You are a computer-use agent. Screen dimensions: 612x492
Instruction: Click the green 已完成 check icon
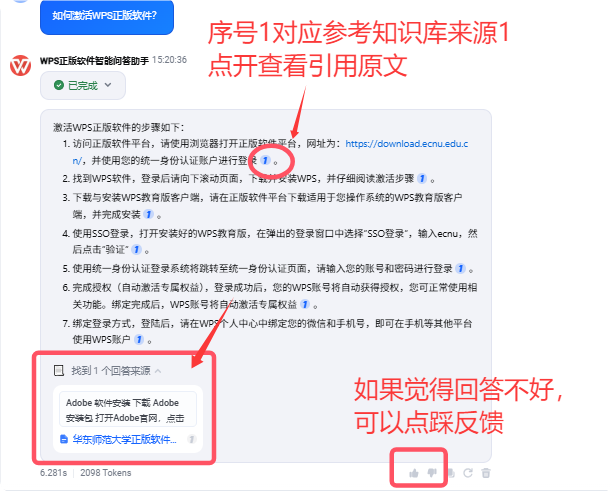click(x=59, y=85)
